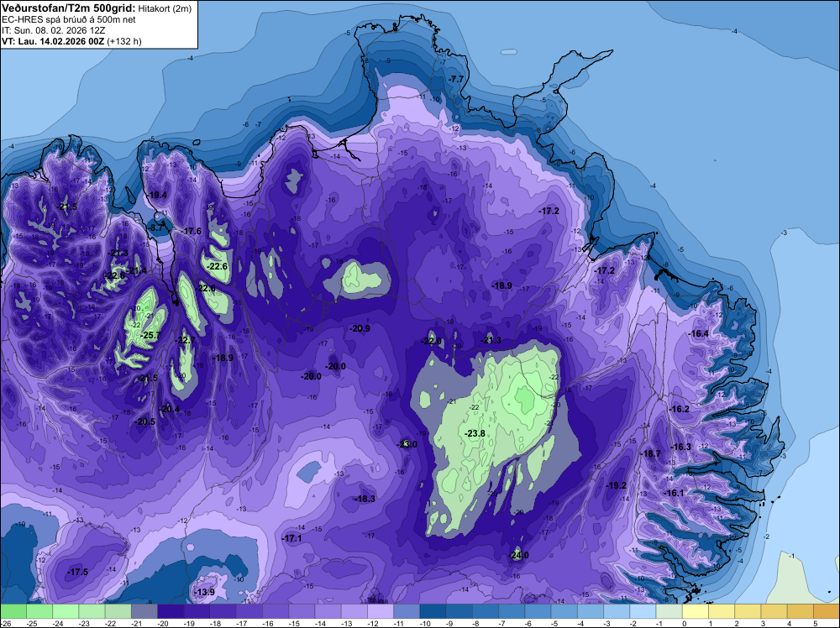Viewport: 840px width, 628px height.
Task: Click the -21.4 temperature value
Action: click(x=137, y=271)
